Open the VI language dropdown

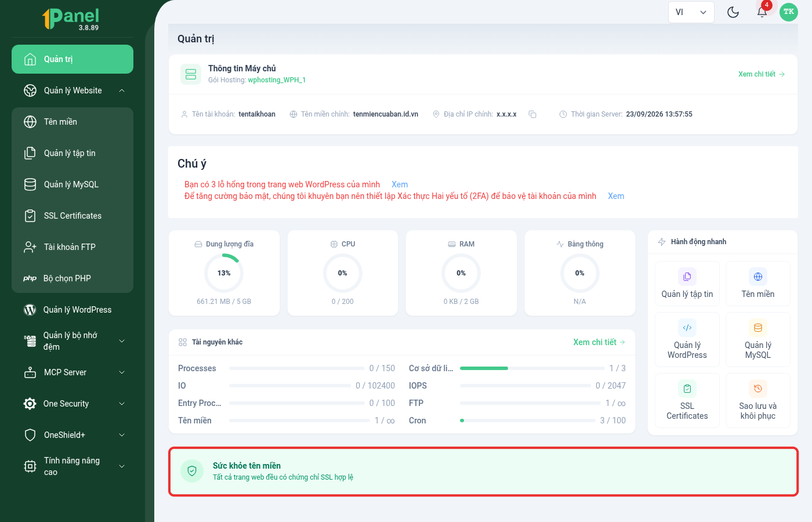[x=691, y=12]
